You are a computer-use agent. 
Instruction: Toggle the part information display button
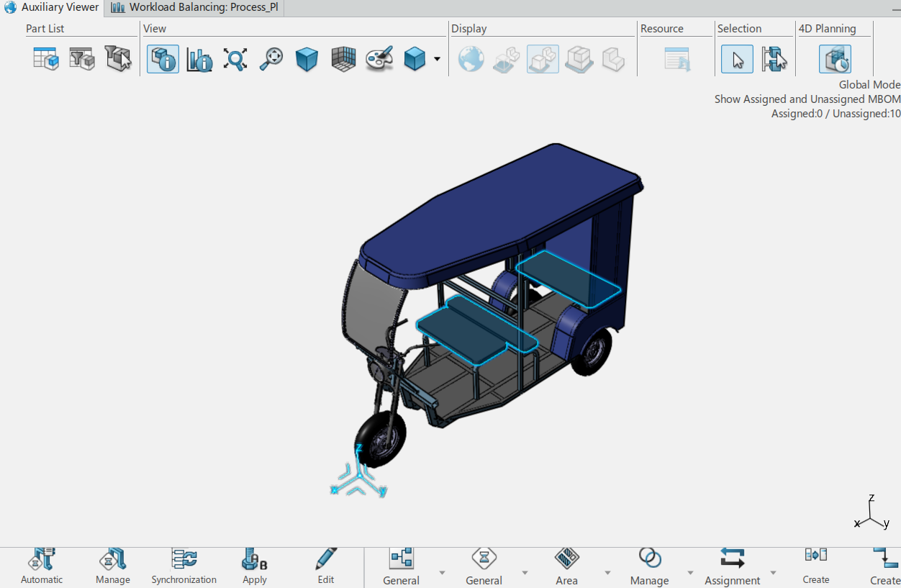tap(163, 59)
